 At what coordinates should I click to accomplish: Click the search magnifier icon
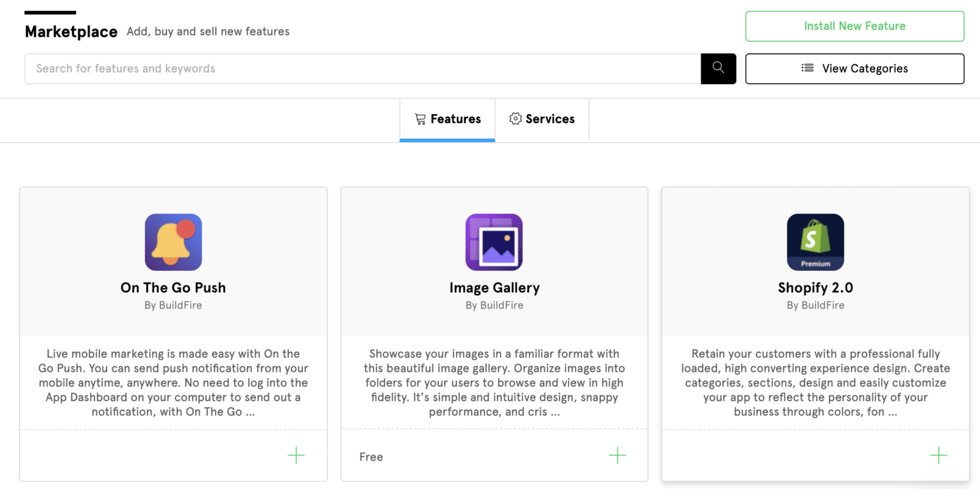tap(718, 68)
